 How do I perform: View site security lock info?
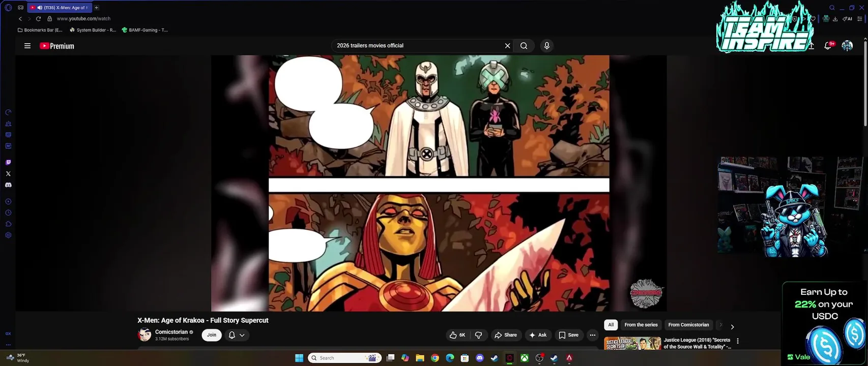pos(49,19)
